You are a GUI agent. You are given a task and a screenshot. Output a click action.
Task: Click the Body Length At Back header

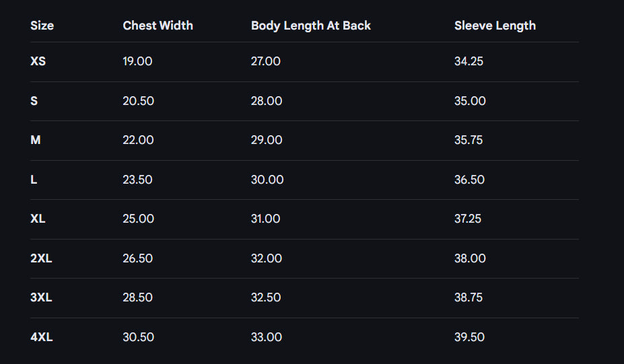pyautogui.click(x=311, y=26)
